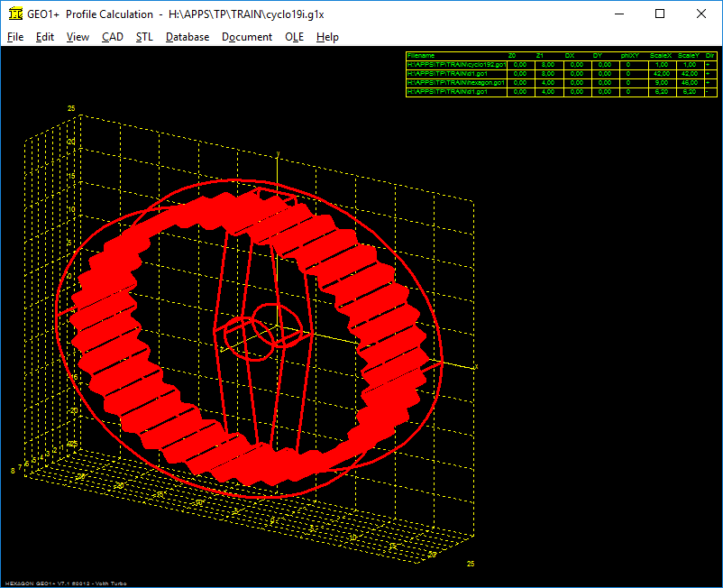Open the Document menu
723x588 pixels.
pos(247,37)
